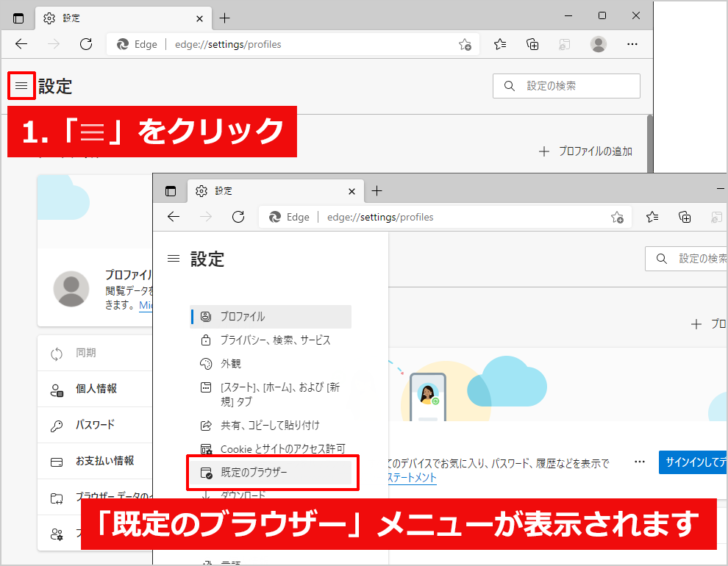The width and height of the screenshot is (728, 566).
Task: Open 共有、コピーして貼り付け settings
Action: [269, 426]
